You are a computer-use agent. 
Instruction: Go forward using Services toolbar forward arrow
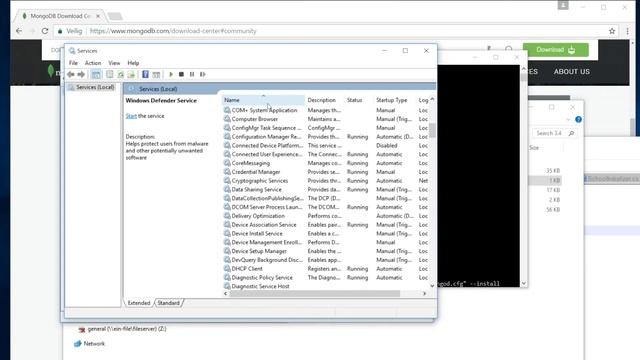coord(81,74)
